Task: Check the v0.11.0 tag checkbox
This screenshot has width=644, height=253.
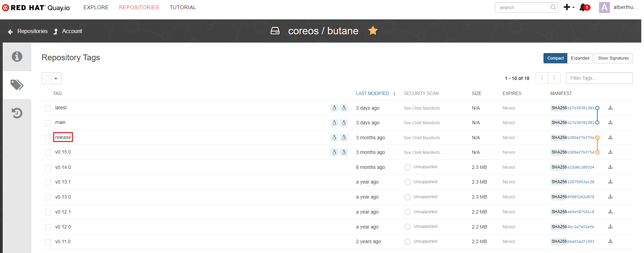Action: [48, 242]
